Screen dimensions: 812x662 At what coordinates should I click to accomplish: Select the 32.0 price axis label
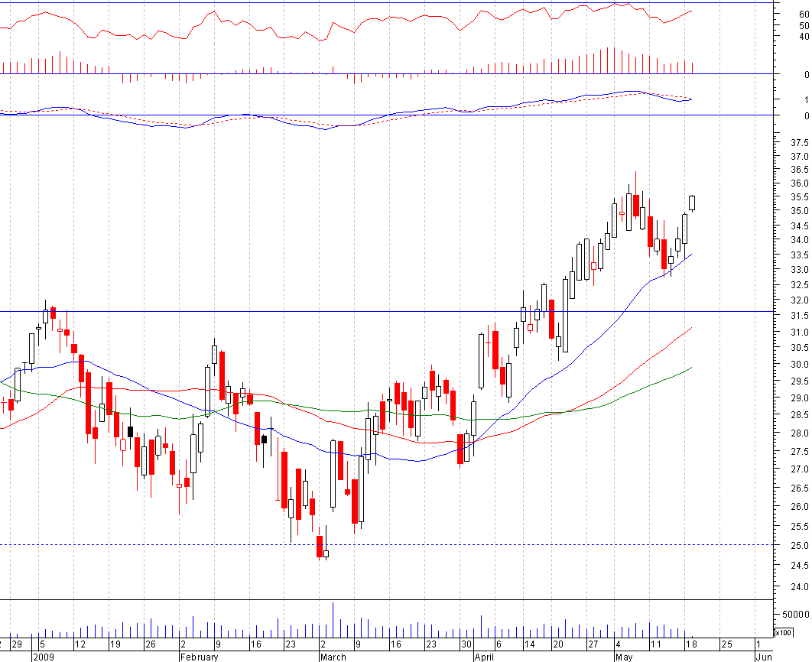(800, 300)
